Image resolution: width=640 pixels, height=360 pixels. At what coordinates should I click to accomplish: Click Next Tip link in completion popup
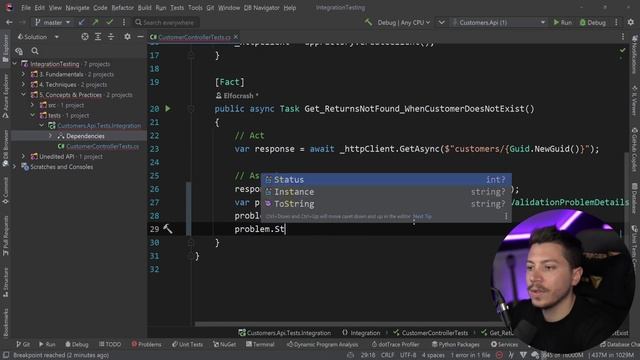[422, 216]
